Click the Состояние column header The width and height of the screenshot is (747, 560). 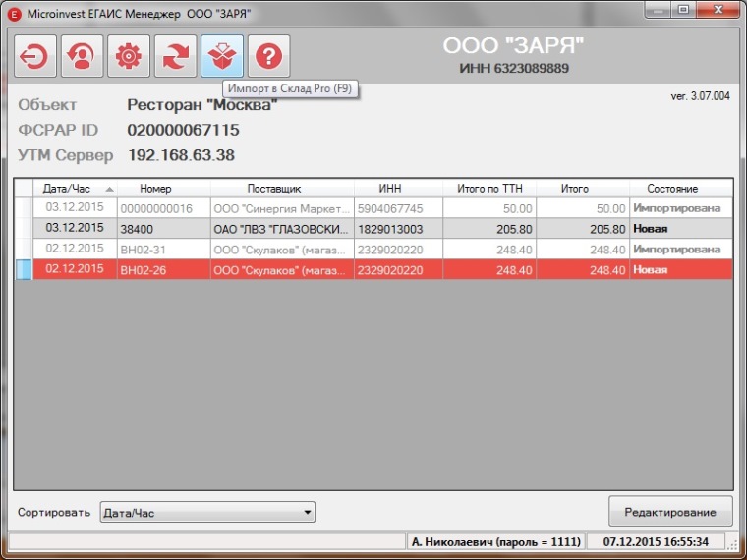tap(672, 189)
